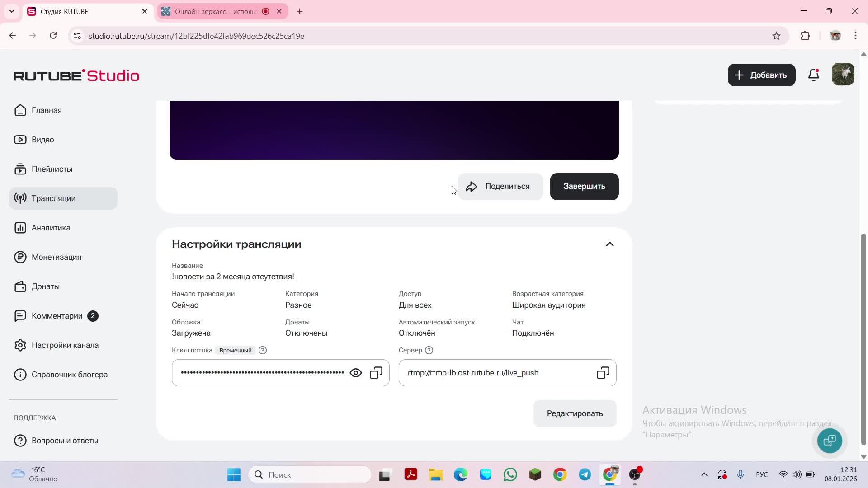Viewport: 868px width, 488px height.
Task: Open the stream key help tooltip
Action: pyautogui.click(x=263, y=350)
